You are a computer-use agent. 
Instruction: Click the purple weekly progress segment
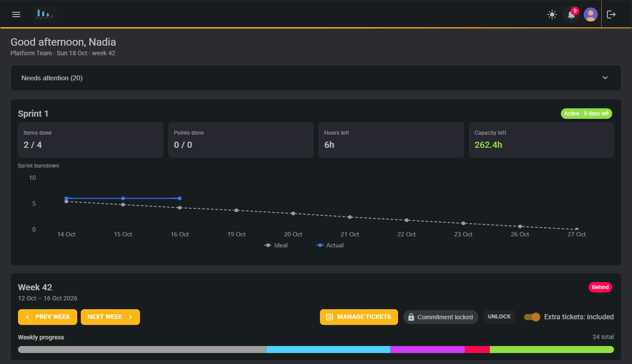click(427, 350)
